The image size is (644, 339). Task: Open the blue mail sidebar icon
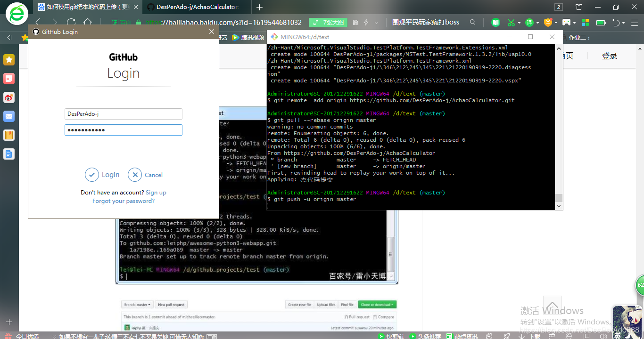tap(9, 116)
